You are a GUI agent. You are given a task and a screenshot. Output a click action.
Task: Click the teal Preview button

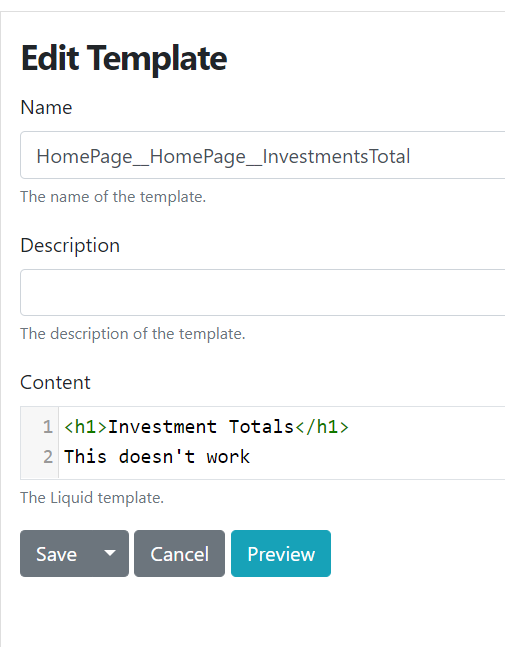(x=281, y=553)
